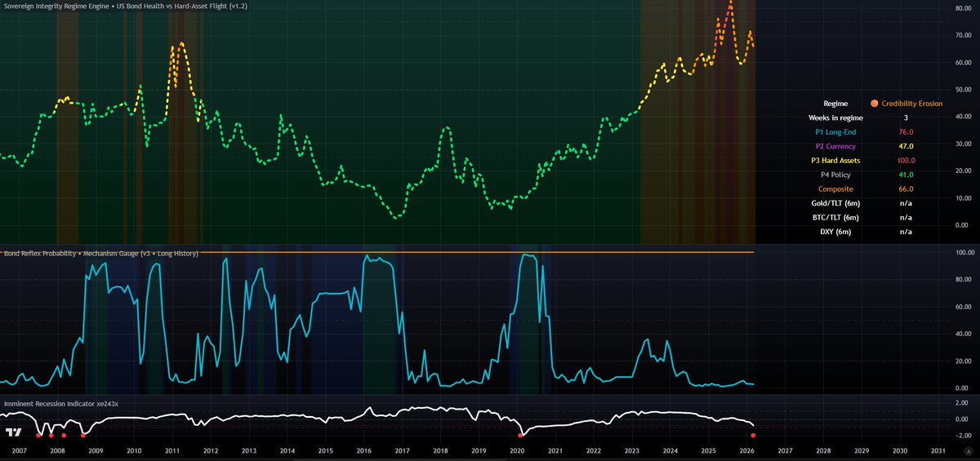This screenshot has height=461, width=980.
Task: Click the 'BTC/TLT (6m)' label
Action: 834,218
